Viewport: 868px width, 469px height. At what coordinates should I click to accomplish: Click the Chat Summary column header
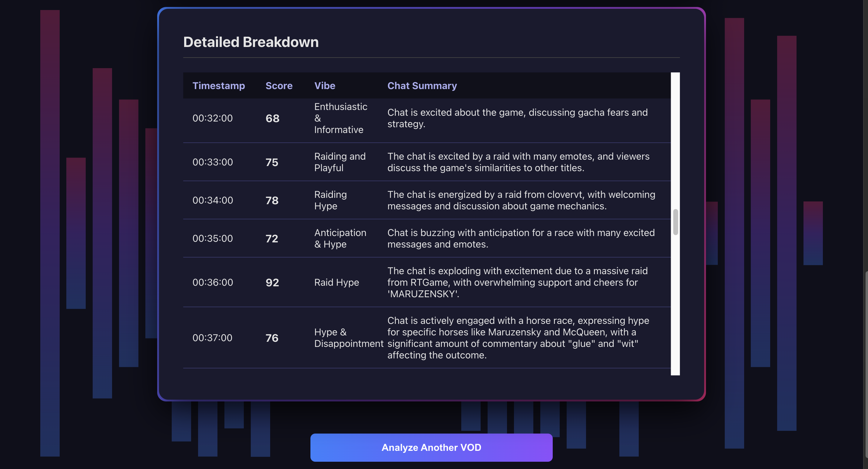point(422,86)
